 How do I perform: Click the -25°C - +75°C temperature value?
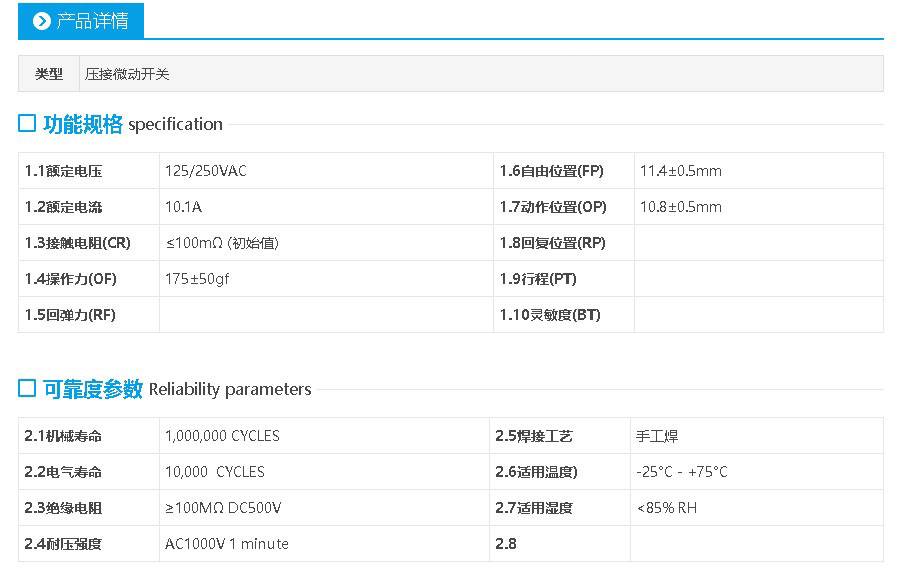(x=682, y=472)
